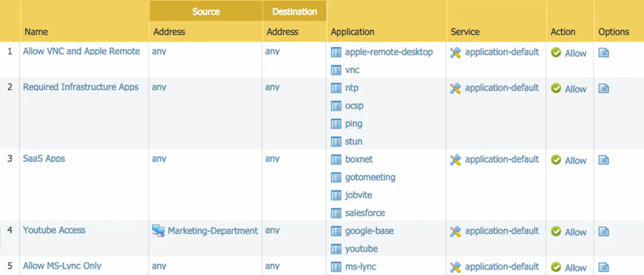Open the Required Infrastructure Apps rule
644x275 pixels.
[80, 87]
